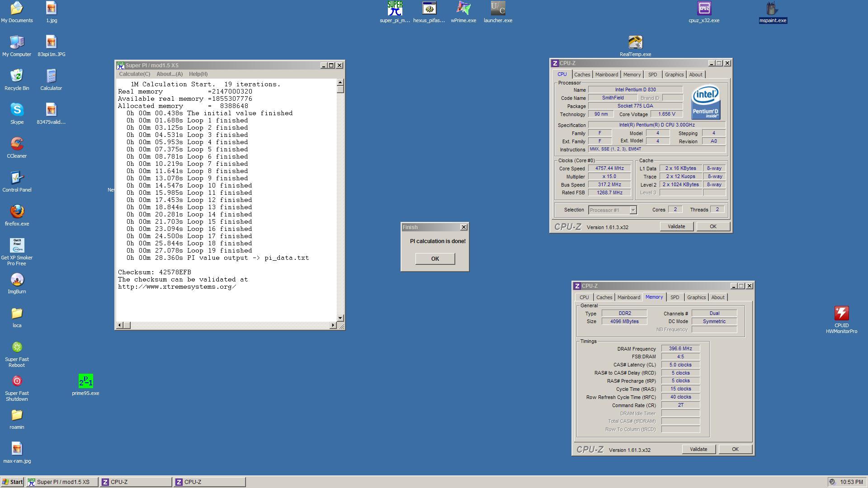Open the Start menu
868x488 pixels.
tap(13, 482)
